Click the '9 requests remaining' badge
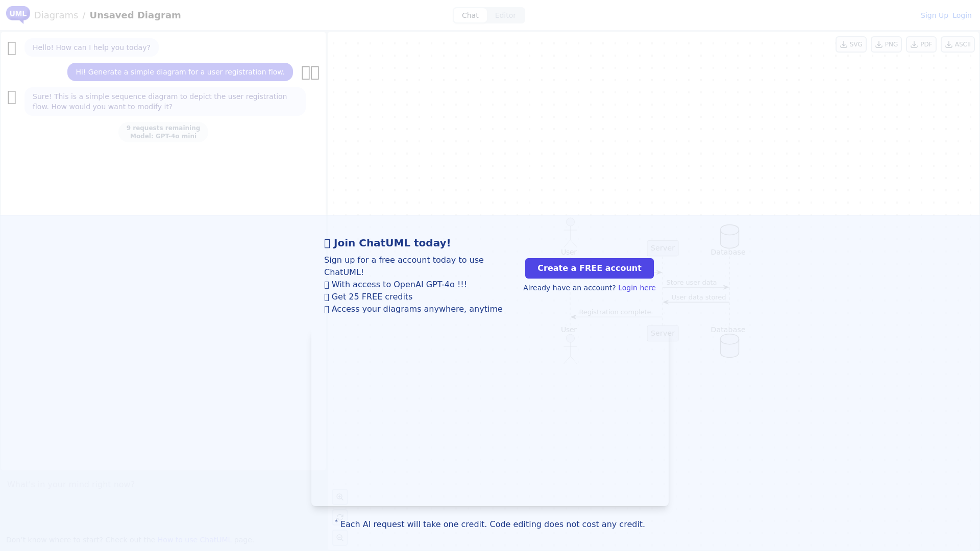The height and width of the screenshot is (551, 980). (x=163, y=132)
